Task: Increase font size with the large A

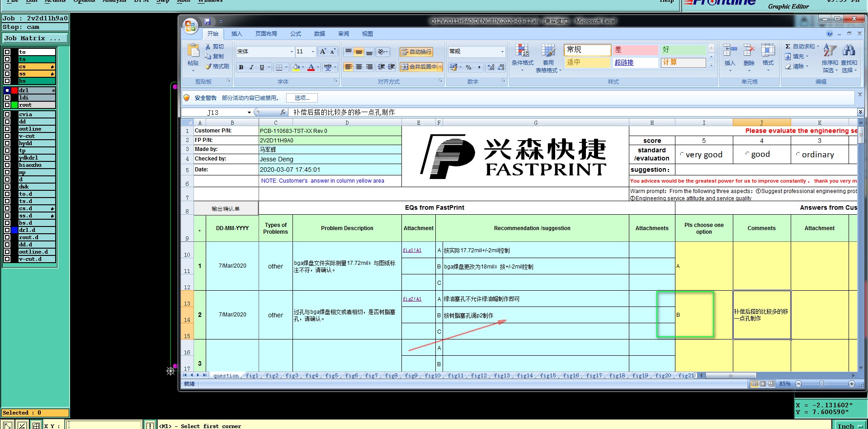Action: [323, 52]
